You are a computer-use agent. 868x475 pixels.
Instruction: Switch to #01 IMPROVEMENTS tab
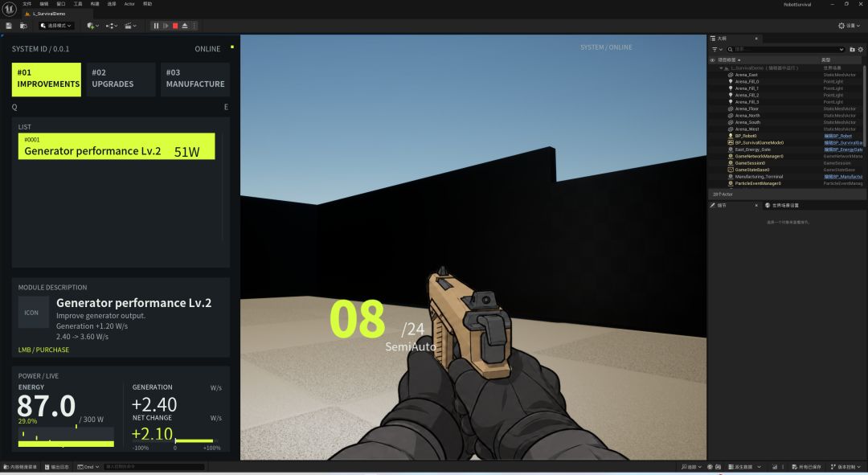(x=47, y=79)
